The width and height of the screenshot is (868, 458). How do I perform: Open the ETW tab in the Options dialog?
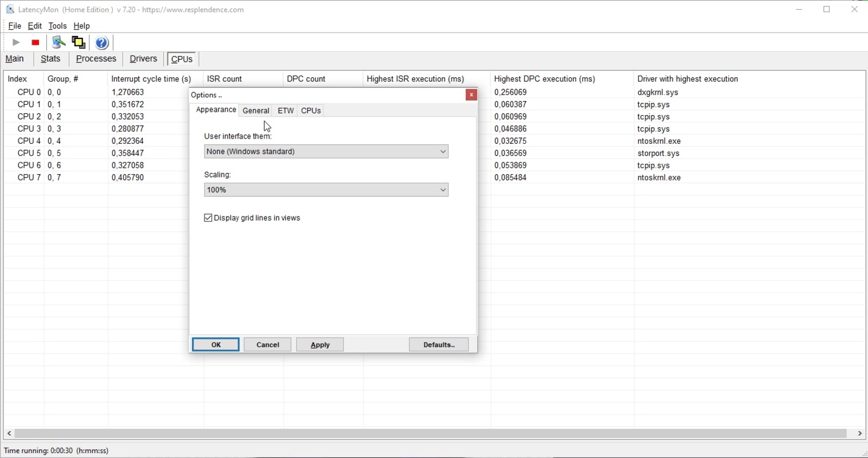pos(285,110)
